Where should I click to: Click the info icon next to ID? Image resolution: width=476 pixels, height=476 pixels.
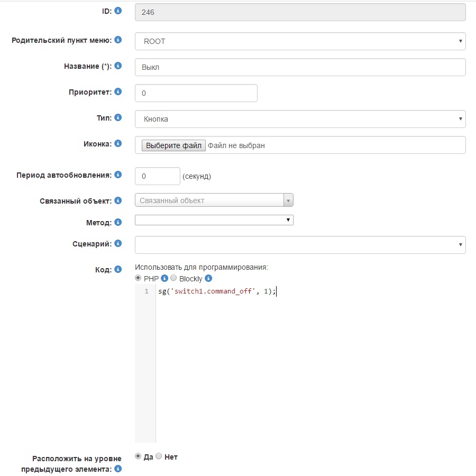pyautogui.click(x=118, y=11)
